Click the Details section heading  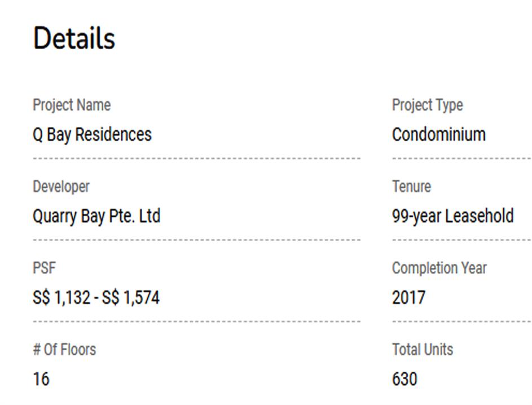(74, 39)
